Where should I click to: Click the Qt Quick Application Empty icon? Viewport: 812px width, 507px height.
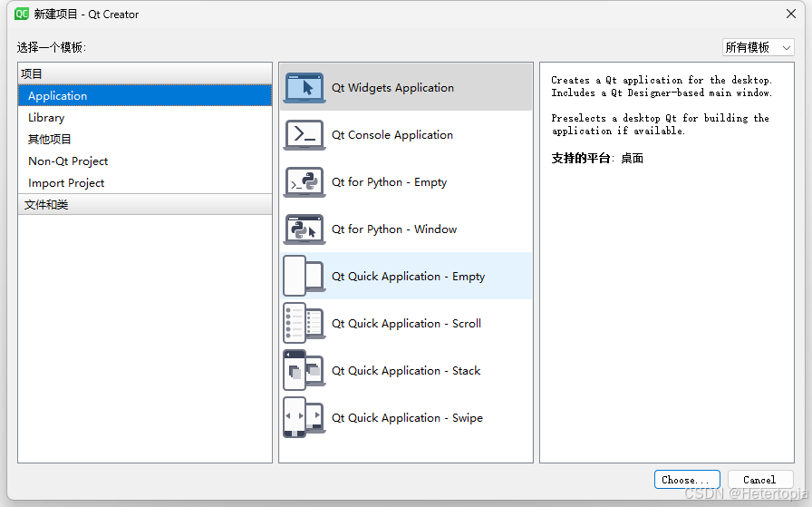(x=304, y=276)
